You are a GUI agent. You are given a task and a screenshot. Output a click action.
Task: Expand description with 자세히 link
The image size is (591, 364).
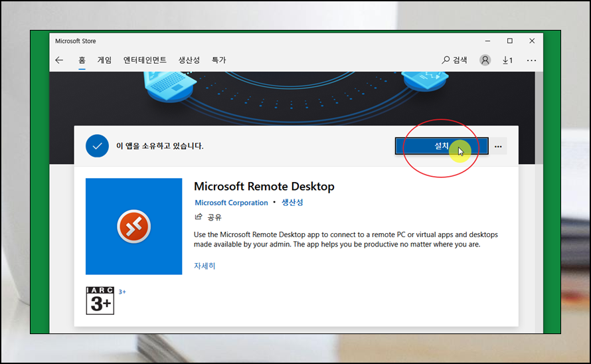[205, 266]
